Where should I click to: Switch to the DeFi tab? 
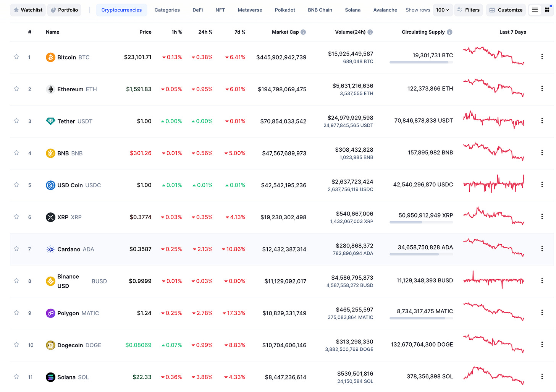pyautogui.click(x=197, y=10)
